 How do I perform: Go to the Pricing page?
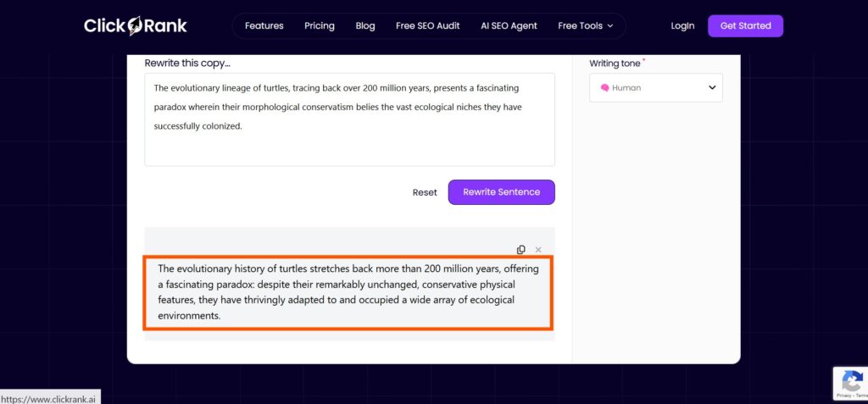(x=320, y=26)
